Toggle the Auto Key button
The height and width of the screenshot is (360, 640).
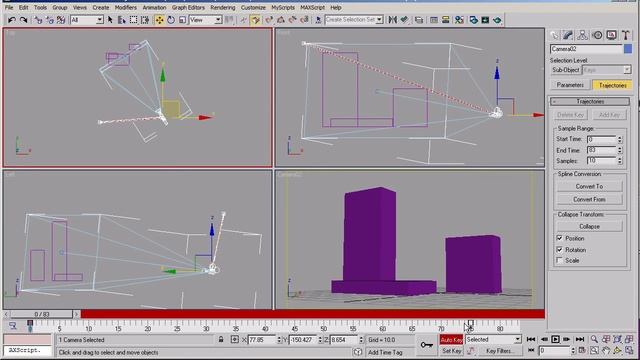pyautogui.click(x=451, y=340)
